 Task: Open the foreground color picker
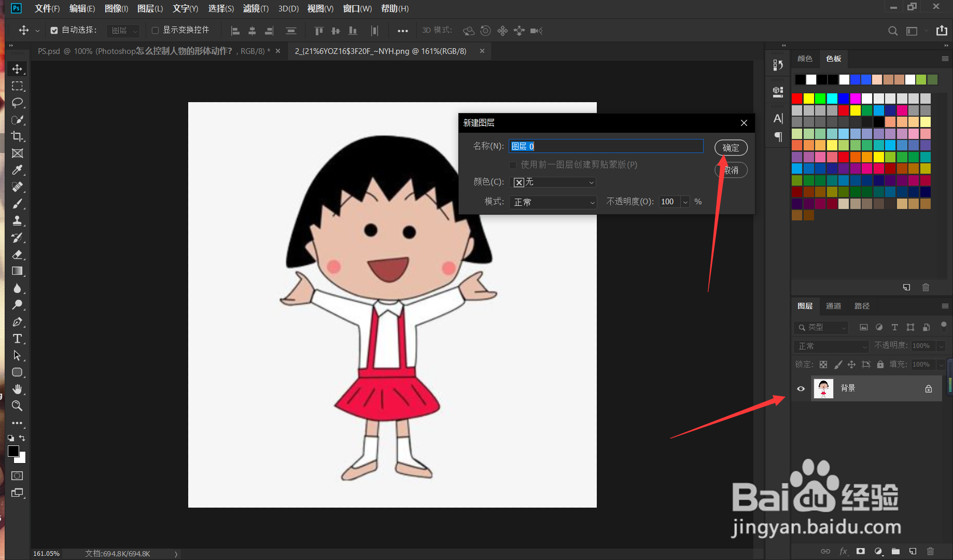pyautogui.click(x=13, y=451)
